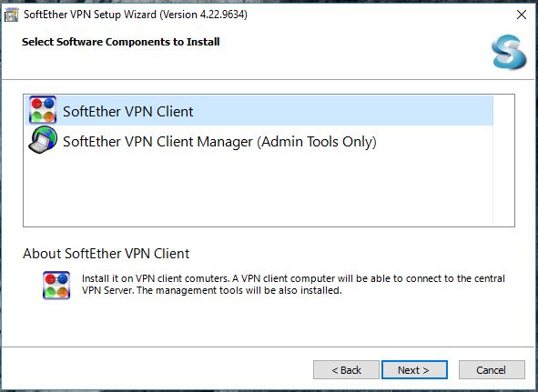Go to the next step with Next >

414,369
